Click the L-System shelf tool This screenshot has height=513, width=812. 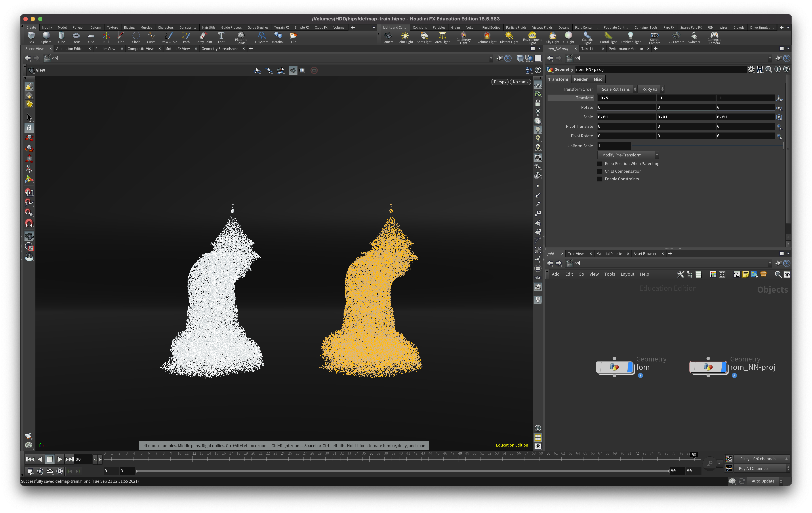tap(261, 37)
